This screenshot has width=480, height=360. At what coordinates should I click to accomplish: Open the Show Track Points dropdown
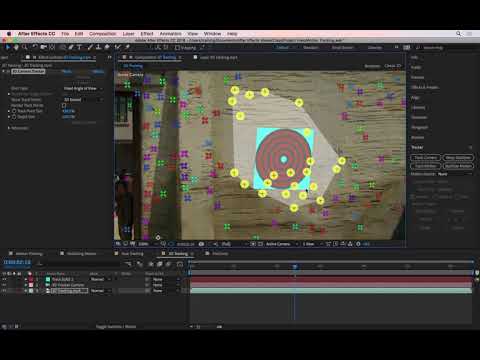pos(83,100)
